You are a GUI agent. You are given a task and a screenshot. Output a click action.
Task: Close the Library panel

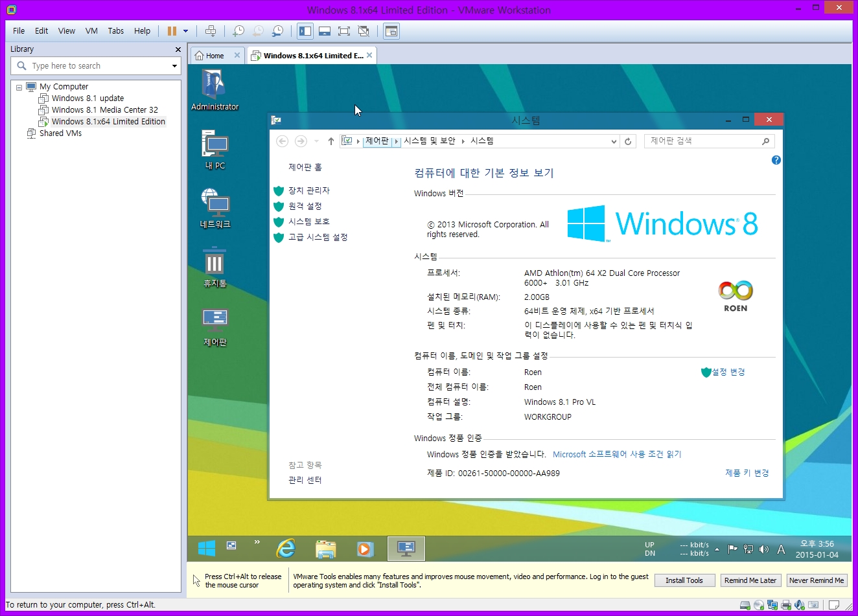pyautogui.click(x=178, y=49)
